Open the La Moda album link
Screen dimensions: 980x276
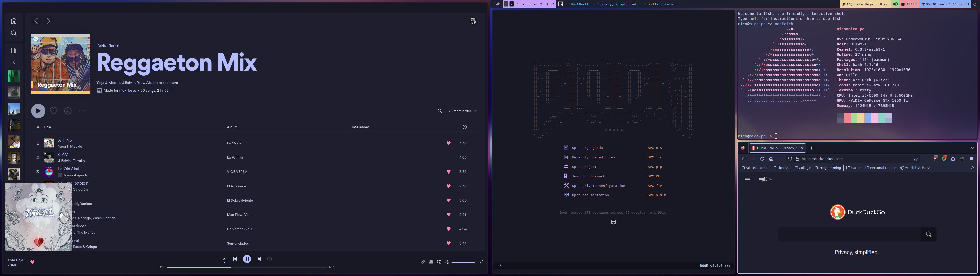[234, 143]
